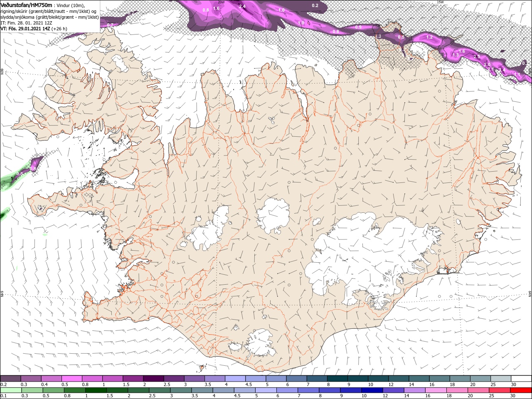Click the 0.9 precipitation value in the purple band
The width and height of the screenshot is (532, 399).
tap(358, 27)
